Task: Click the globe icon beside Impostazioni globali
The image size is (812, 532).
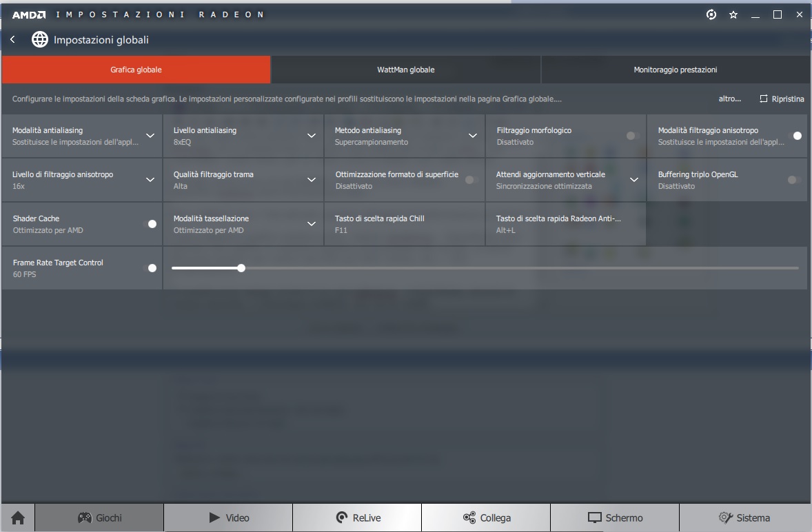Action: [40, 39]
